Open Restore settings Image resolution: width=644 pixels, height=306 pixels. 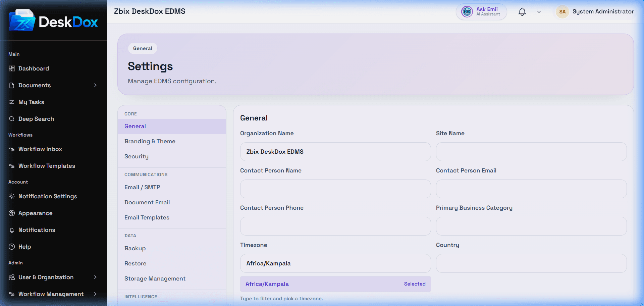172,263
